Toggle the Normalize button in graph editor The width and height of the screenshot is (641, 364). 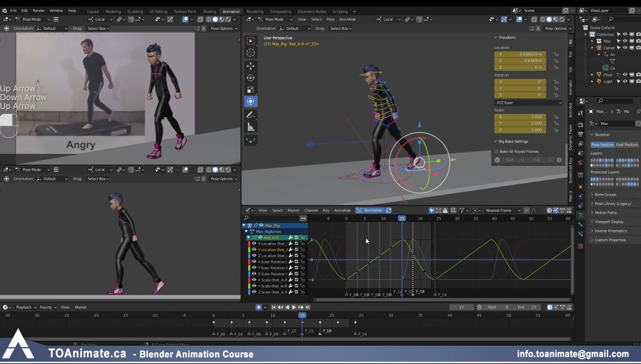click(369, 211)
